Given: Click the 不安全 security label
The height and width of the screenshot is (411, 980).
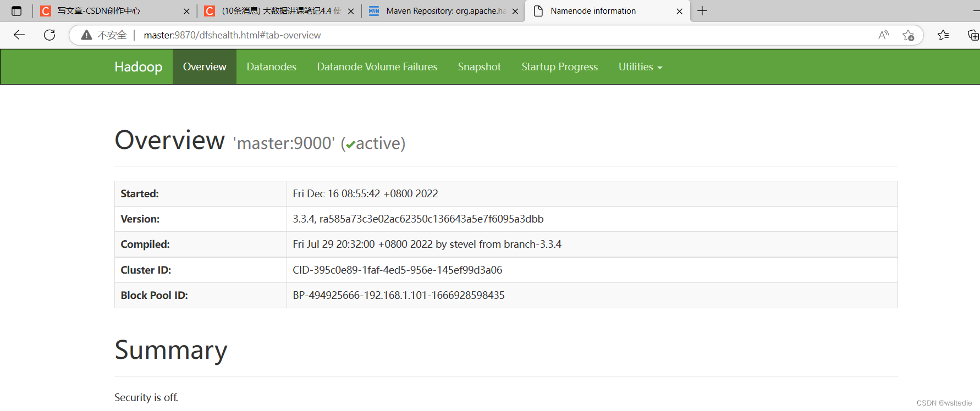Looking at the screenshot, I should (x=112, y=35).
